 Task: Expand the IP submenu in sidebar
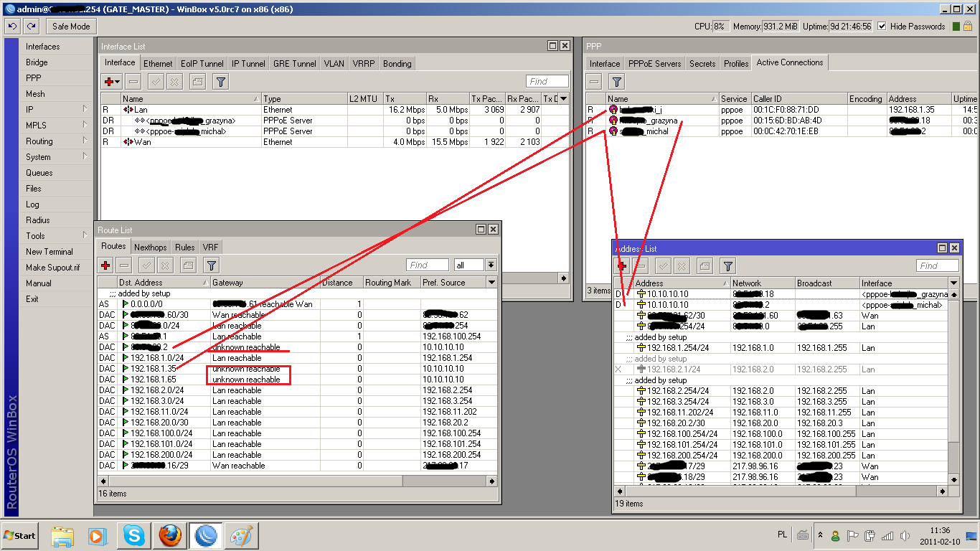click(85, 109)
